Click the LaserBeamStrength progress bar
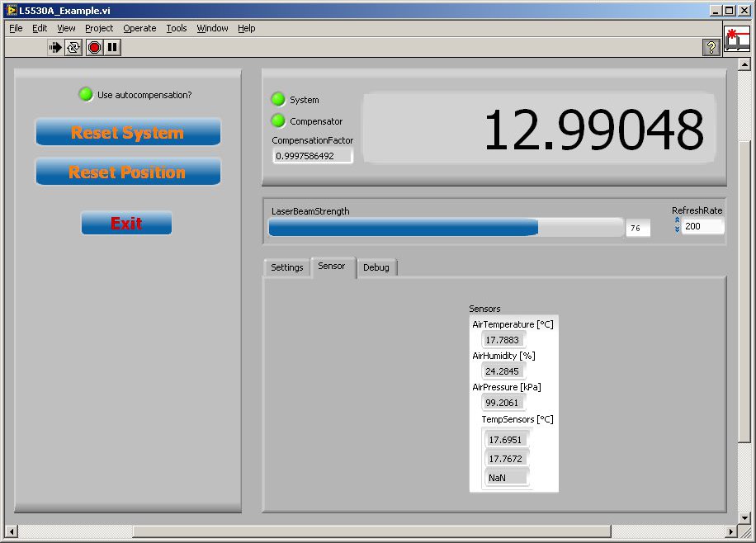This screenshot has height=543, width=756. (x=446, y=228)
